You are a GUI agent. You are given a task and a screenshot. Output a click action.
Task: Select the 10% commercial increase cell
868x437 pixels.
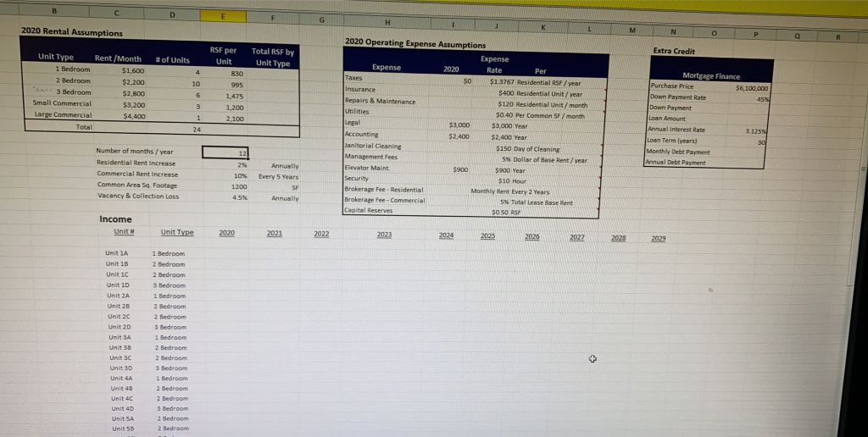(x=240, y=175)
